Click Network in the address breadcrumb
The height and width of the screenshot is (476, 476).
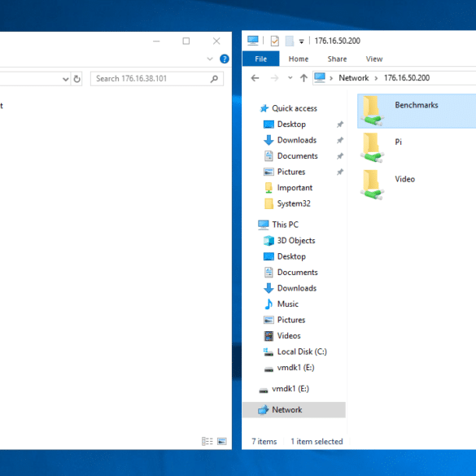(x=354, y=78)
